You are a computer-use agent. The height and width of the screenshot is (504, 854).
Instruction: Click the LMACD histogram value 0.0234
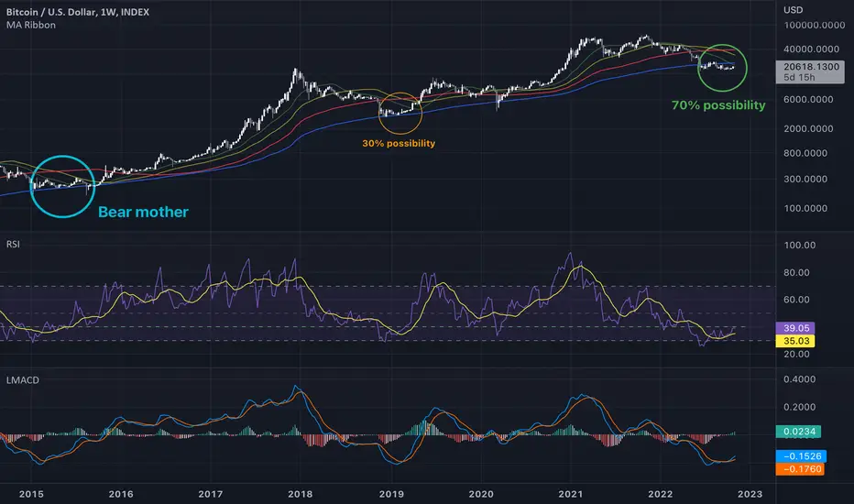pos(798,432)
